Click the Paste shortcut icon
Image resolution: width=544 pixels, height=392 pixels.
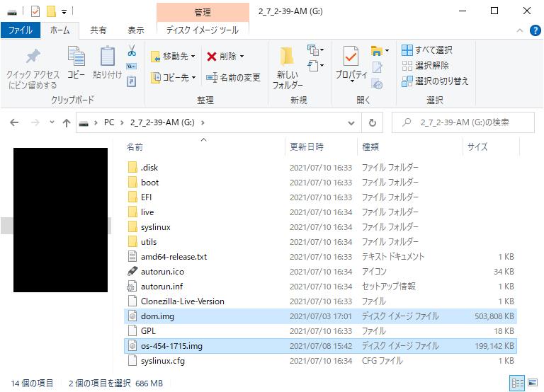[132, 82]
